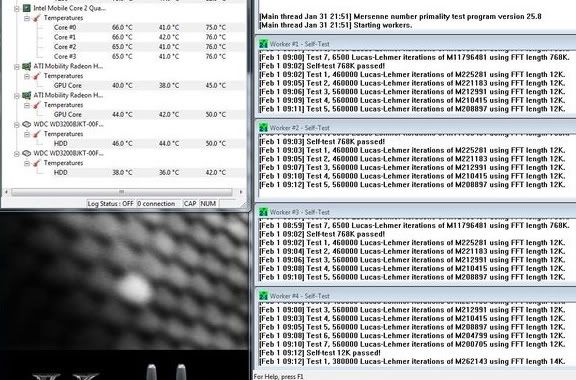Click the Test 6 M204799 line in Worker #4
Viewport: 576px width, 380px height.
tap(412, 336)
